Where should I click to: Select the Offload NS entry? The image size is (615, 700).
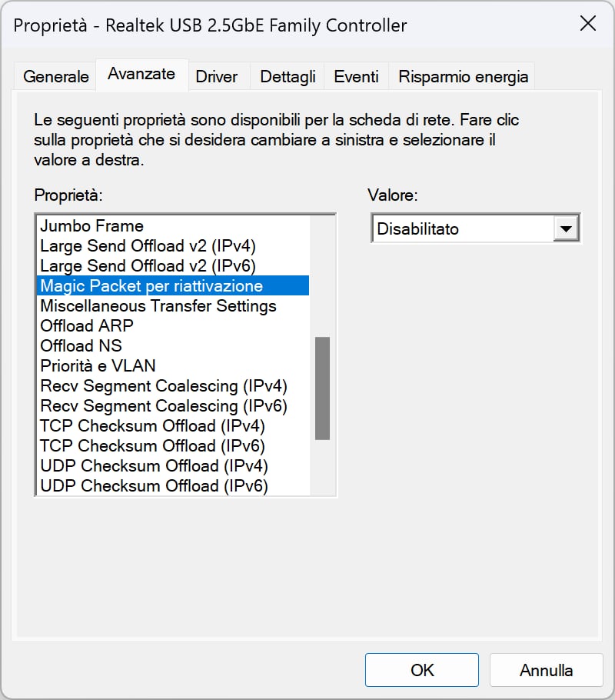click(x=173, y=346)
